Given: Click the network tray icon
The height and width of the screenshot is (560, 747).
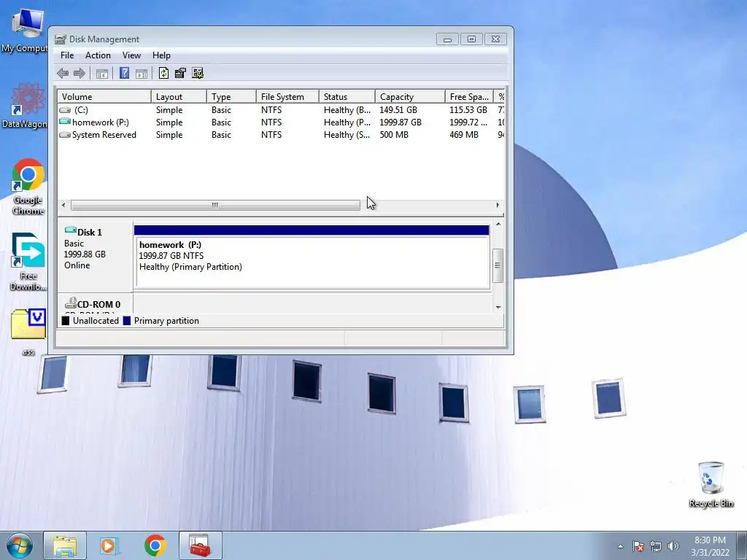Looking at the screenshot, I should tap(656, 545).
